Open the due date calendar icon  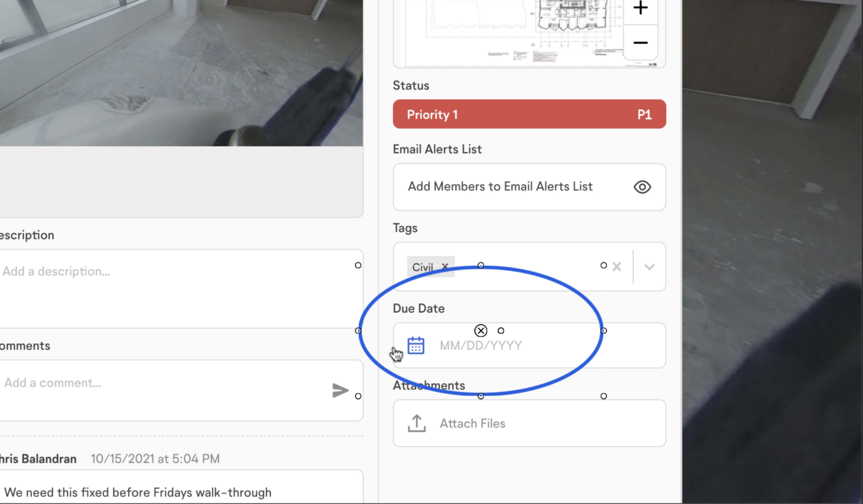(x=416, y=345)
